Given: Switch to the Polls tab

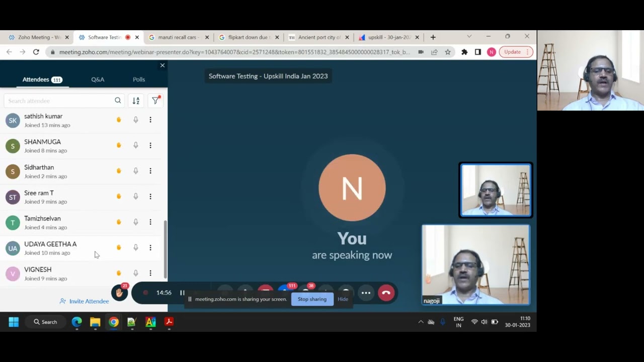Looking at the screenshot, I should pyautogui.click(x=139, y=79).
